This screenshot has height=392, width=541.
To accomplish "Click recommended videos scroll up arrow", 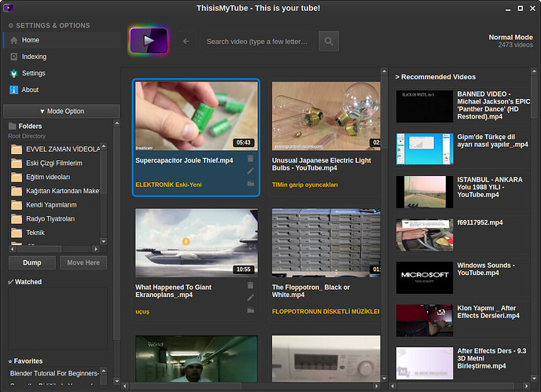I will tap(534, 71).
